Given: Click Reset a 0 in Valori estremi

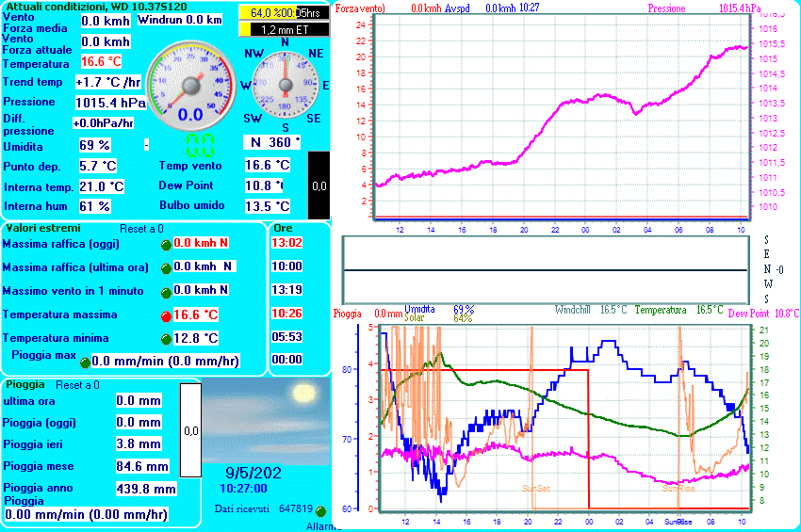Looking at the screenshot, I should (141, 229).
